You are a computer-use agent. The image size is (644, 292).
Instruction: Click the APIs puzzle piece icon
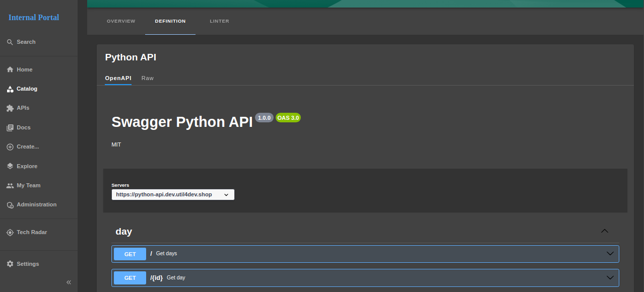coord(10,108)
